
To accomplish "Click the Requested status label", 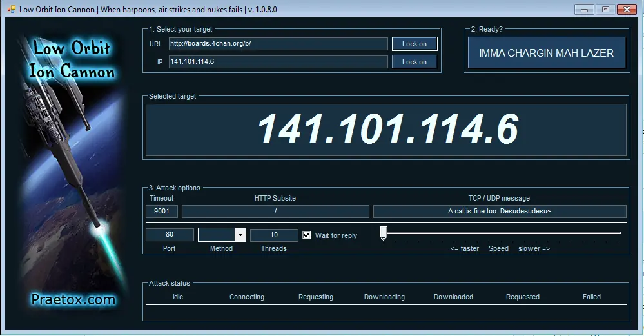I will [x=523, y=297].
